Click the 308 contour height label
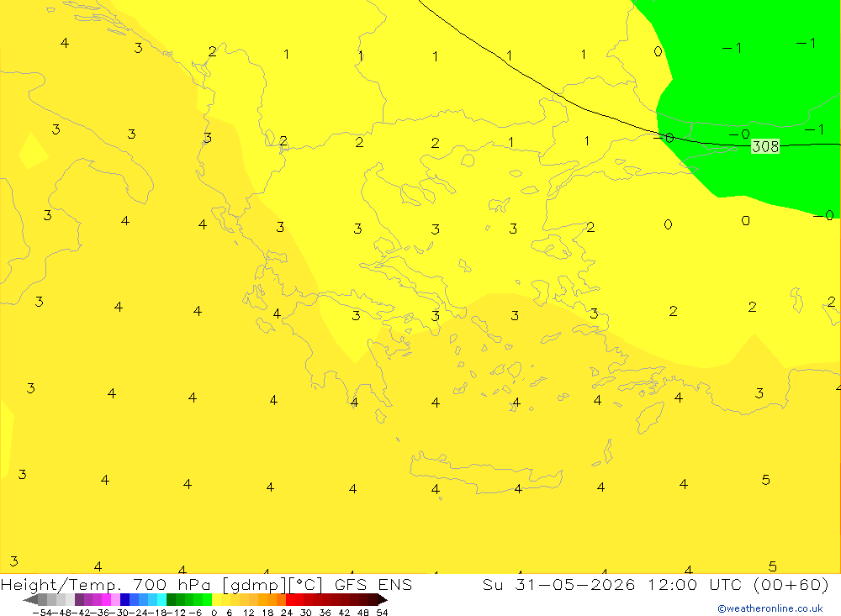The image size is (841, 616). (x=765, y=146)
